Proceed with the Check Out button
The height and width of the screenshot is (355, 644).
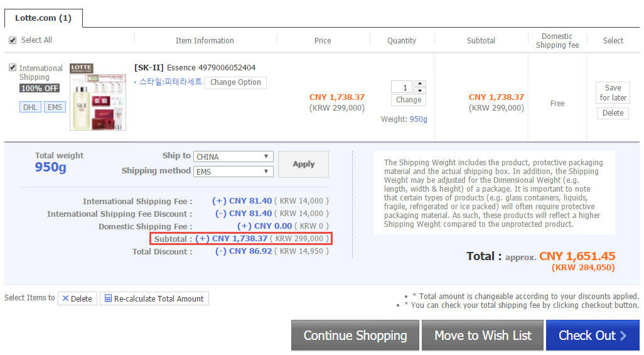coord(593,336)
